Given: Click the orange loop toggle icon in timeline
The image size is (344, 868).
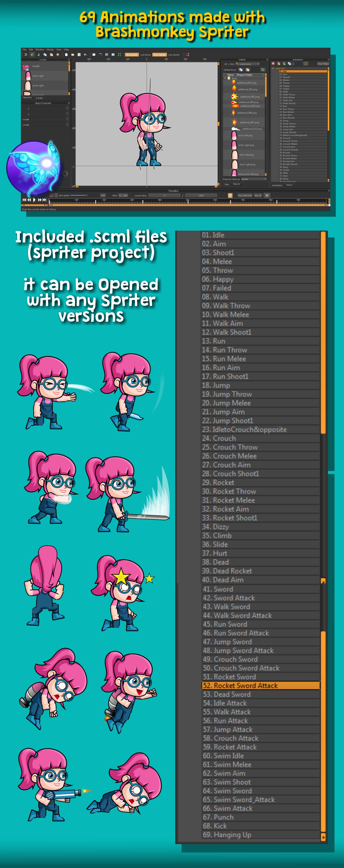Looking at the screenshot, I should point(230,195).
